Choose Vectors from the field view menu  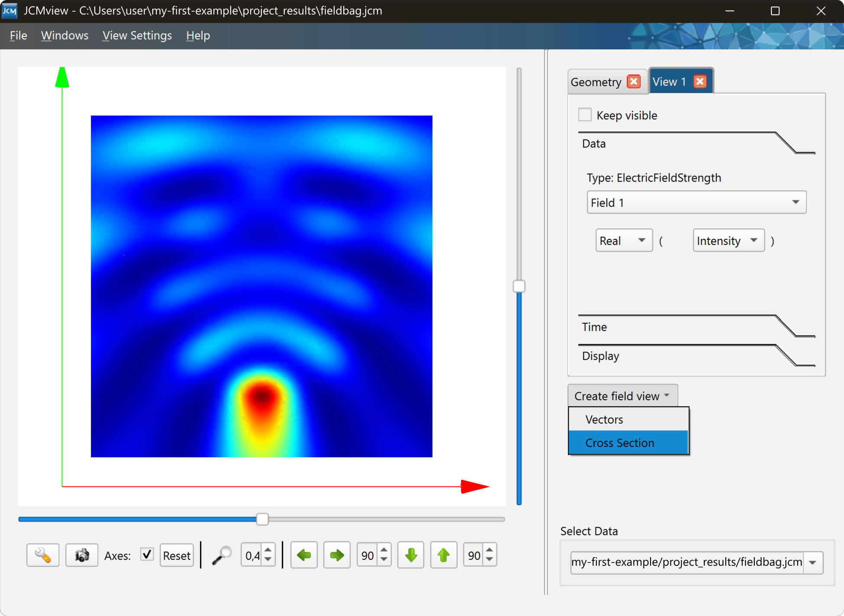[x=628, y=419]
